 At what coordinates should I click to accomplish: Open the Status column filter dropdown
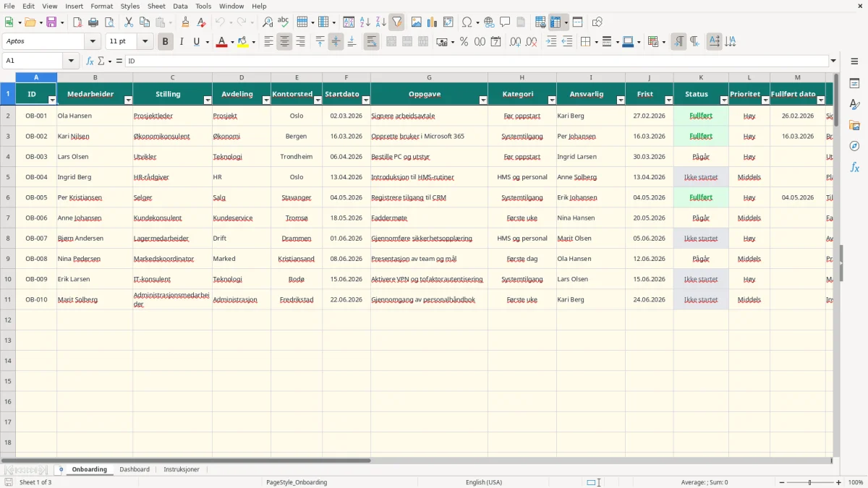click(x=723, y=100)
